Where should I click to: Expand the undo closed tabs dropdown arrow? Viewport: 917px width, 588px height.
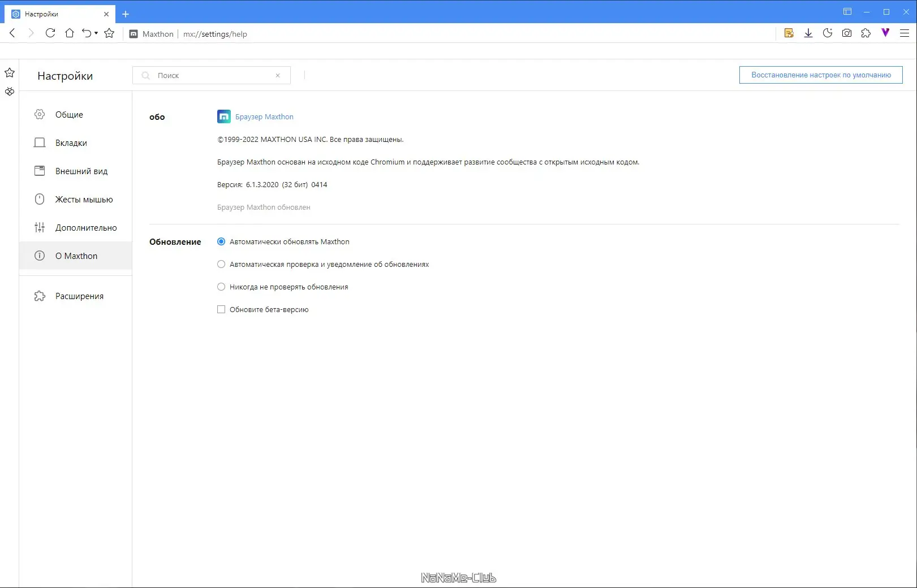coord(96,33)
